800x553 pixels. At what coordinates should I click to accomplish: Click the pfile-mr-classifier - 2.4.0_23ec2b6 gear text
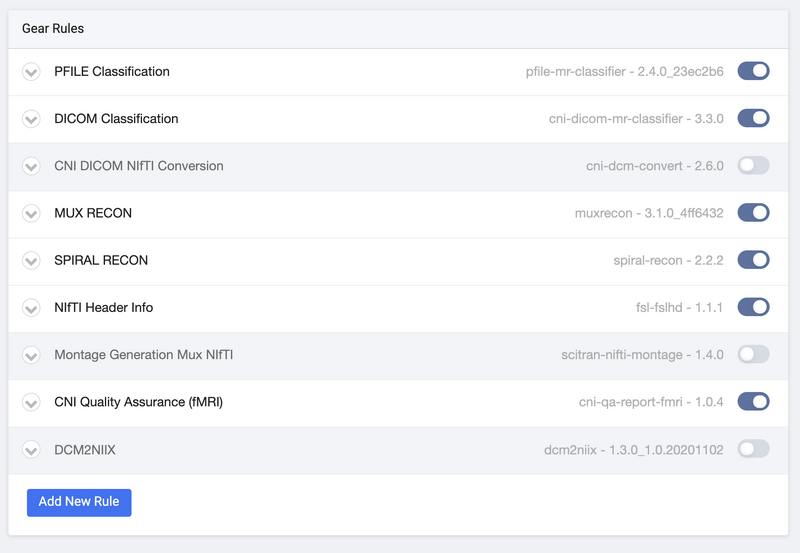(624, 71)
